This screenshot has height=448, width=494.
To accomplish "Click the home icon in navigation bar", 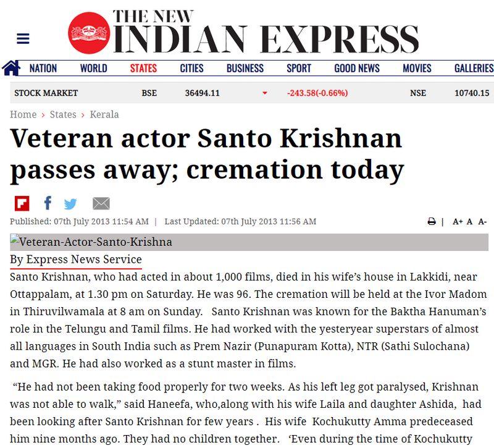I will [x=10, y=68].
